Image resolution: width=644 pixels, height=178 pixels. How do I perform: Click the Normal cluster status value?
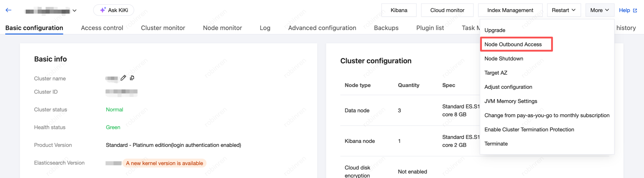pos(114,110)
